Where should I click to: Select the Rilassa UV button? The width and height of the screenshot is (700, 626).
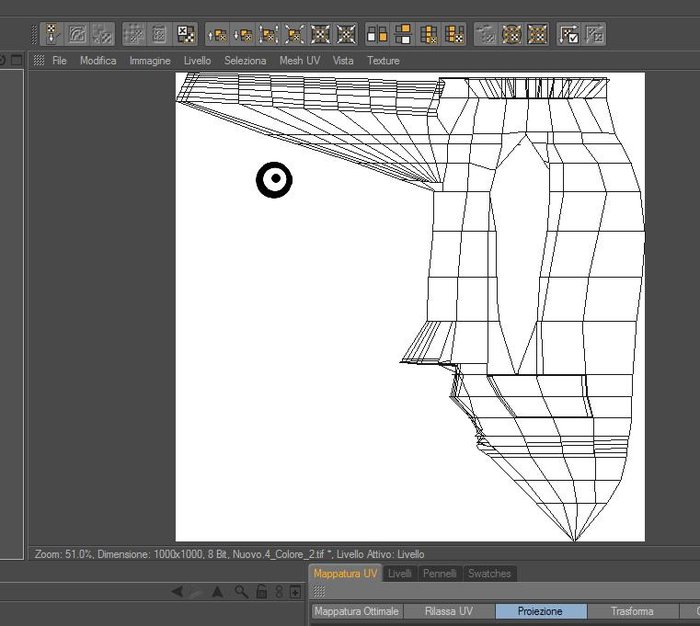coord(449,611)
